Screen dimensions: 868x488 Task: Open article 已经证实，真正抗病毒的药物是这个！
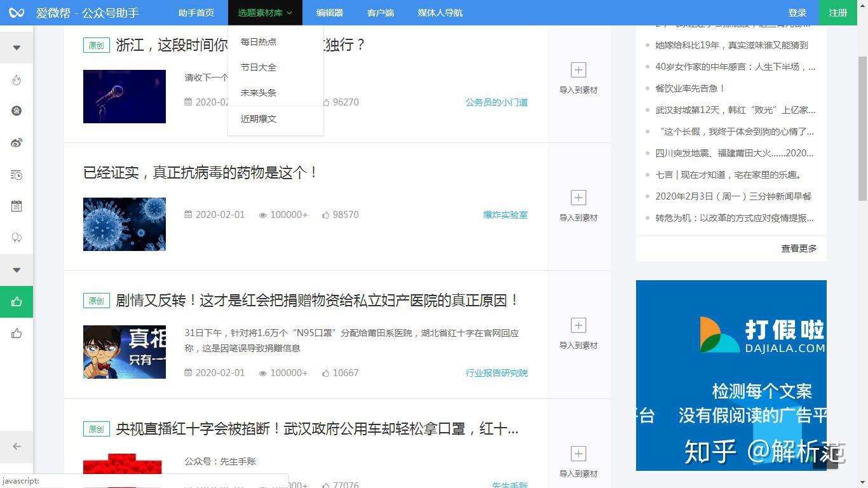(201, 173)
